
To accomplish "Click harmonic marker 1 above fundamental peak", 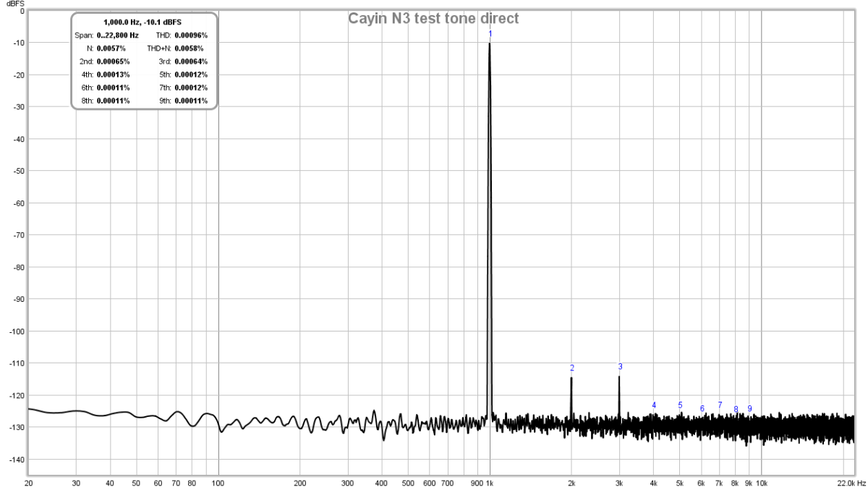I will 490,34.
